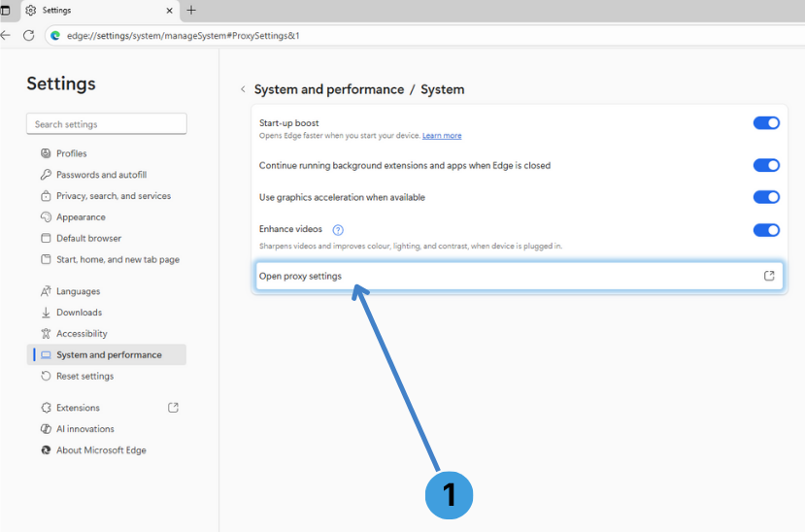Click the Accessibility figure icon

click(x=46, y=333)
